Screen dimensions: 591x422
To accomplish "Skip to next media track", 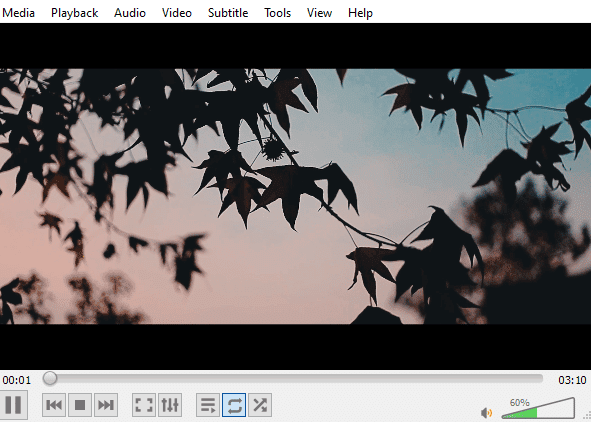I will coord(106,405).
